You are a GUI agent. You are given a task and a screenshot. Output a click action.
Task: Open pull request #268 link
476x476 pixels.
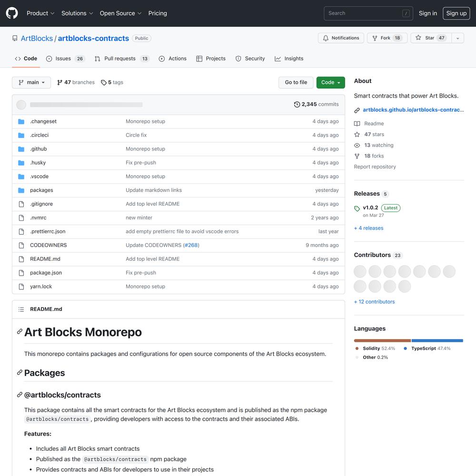(191, 245)
